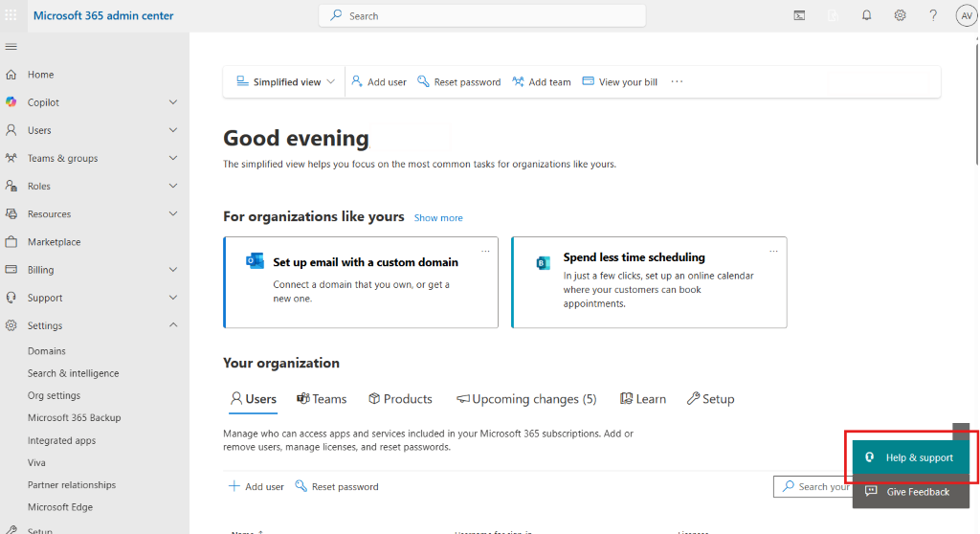Click Add user below the Users tab
This screenshot has width=980, height=534.
[256, 486]
